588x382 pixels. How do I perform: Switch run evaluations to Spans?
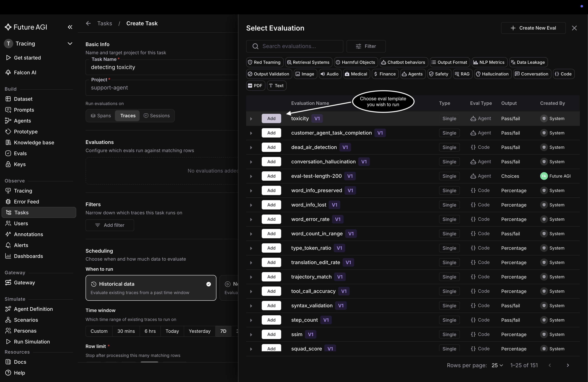click(x=101, y=116)
